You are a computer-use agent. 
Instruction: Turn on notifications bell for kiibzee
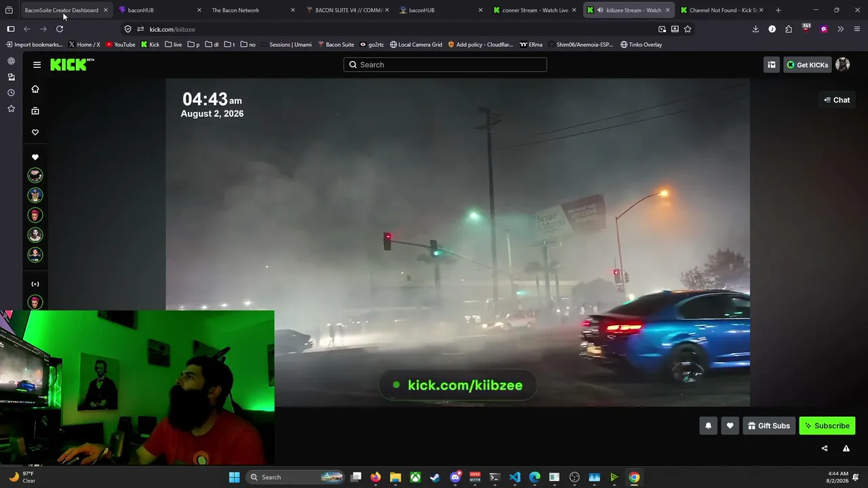point(708,426)
